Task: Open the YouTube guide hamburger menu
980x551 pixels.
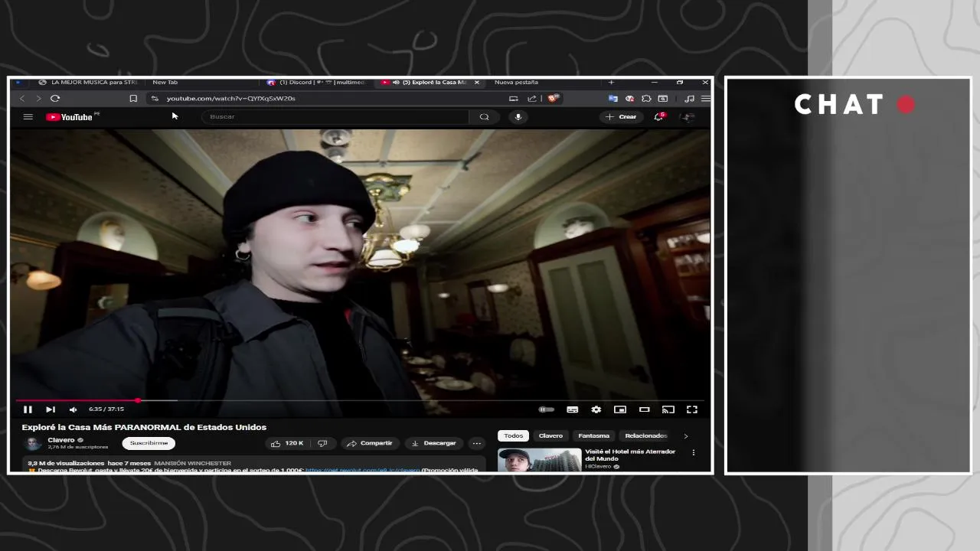Action: coord(28,117)
